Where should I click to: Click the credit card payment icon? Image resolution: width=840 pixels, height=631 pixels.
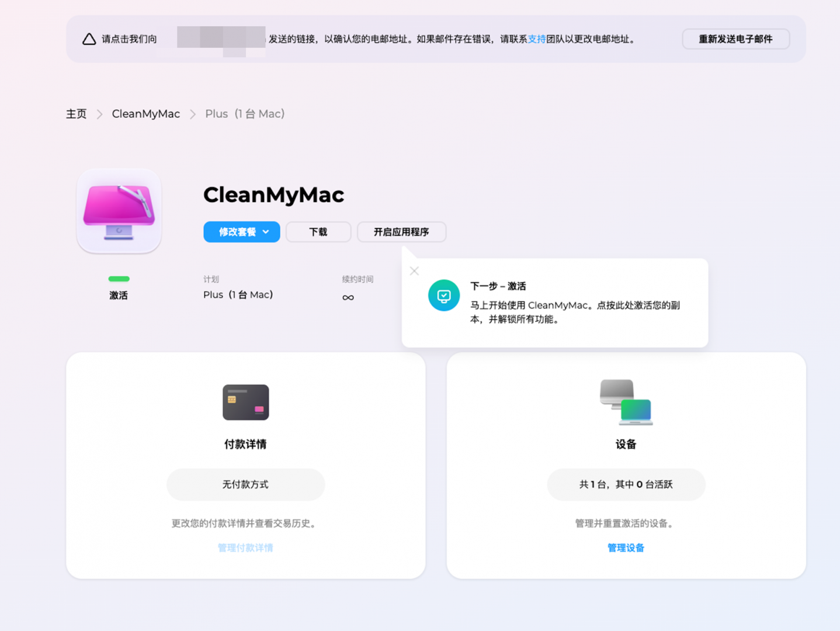pos(245,402)
